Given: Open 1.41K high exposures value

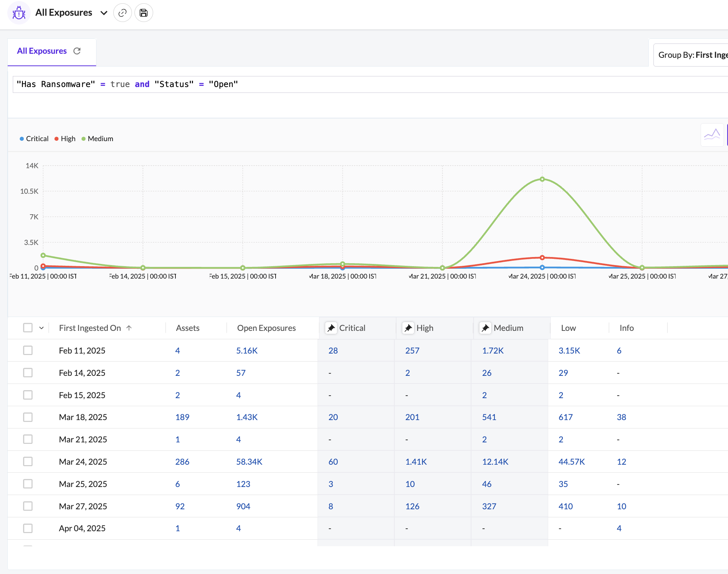Looking at the screenshot, I should click(x=416, y=462).
